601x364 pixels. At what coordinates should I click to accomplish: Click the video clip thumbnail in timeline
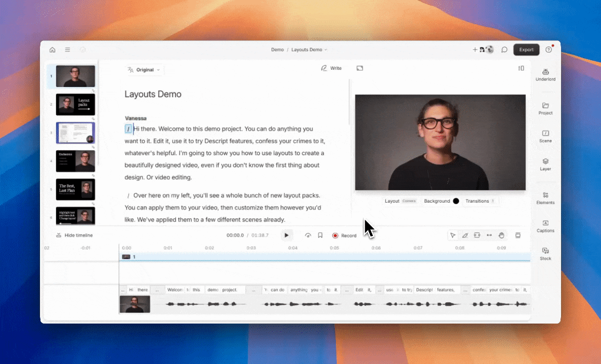click(x=135, y=305)
